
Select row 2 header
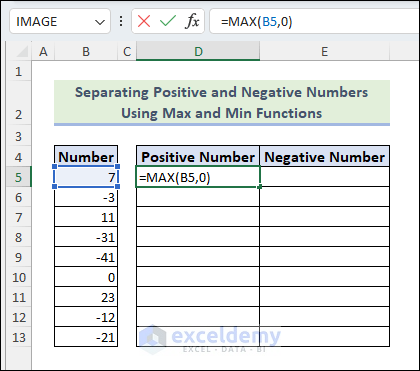19,103
